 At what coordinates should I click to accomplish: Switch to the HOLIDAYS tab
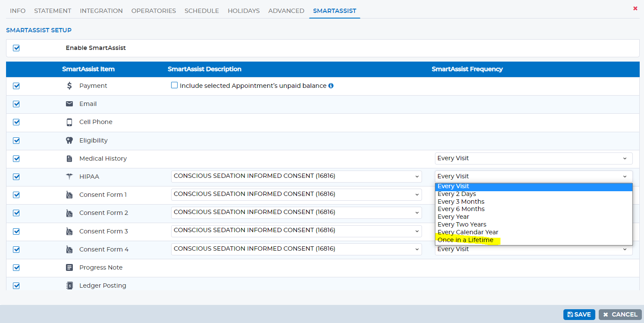coord(244,11)
